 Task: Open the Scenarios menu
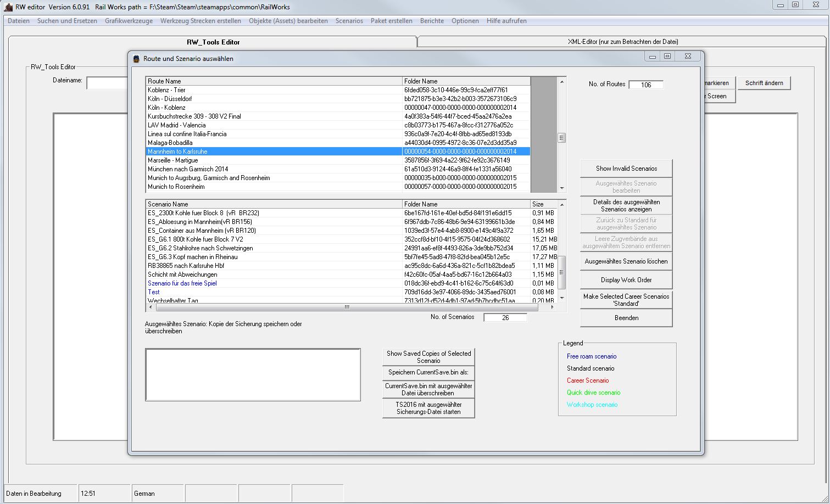349,21
